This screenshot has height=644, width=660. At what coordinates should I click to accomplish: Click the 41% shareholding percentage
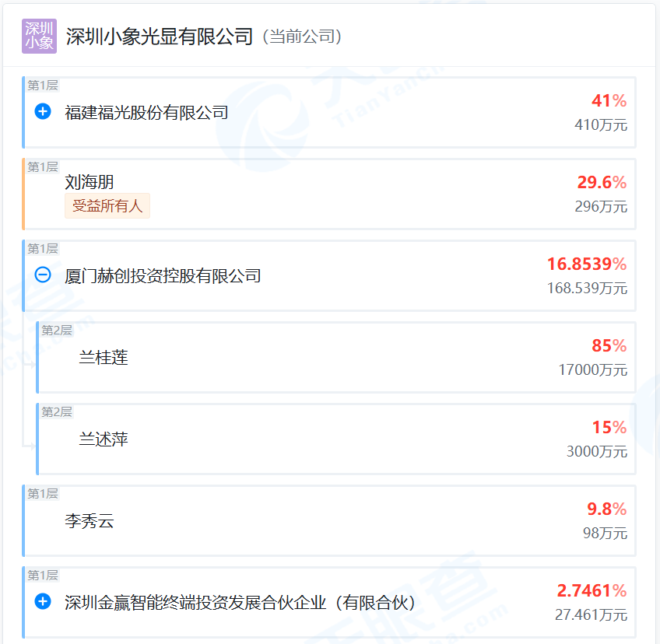(x=609, y=101)
